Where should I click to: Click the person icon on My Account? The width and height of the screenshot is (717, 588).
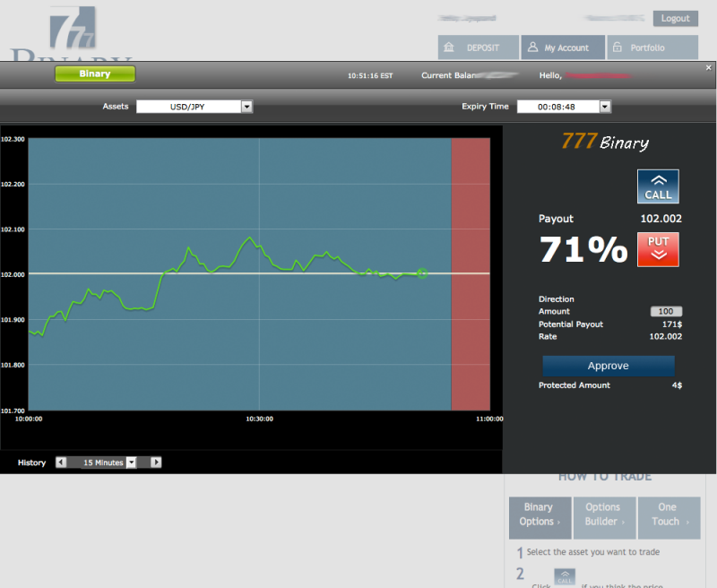[x=532, y=48]
